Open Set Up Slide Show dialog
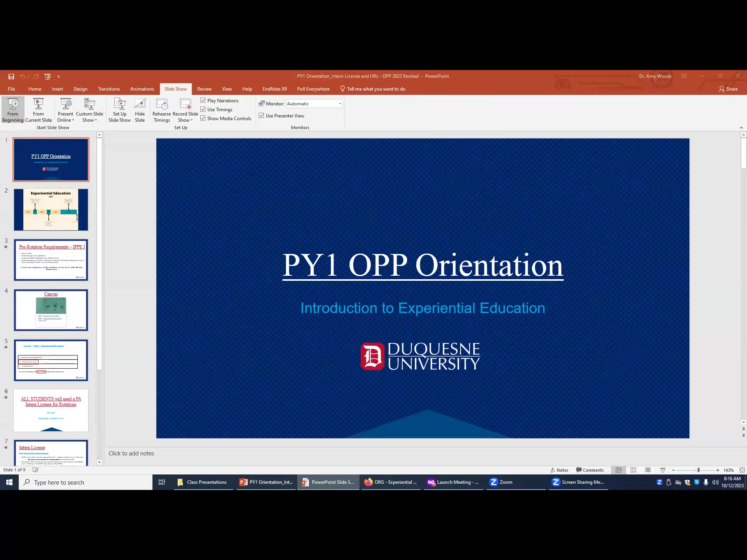Viewport: 747px width, 560px height. tap(119, 110)
